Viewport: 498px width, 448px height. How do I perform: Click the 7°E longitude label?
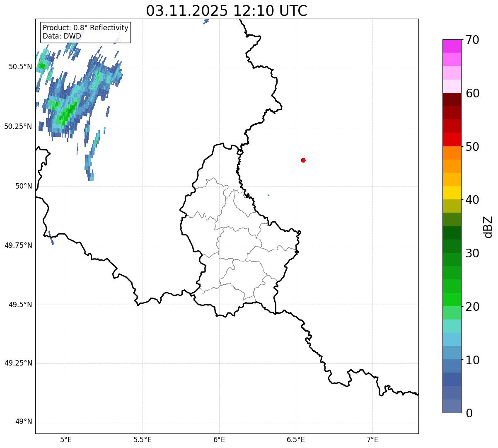pyautogui.click(x=373, y=440)
